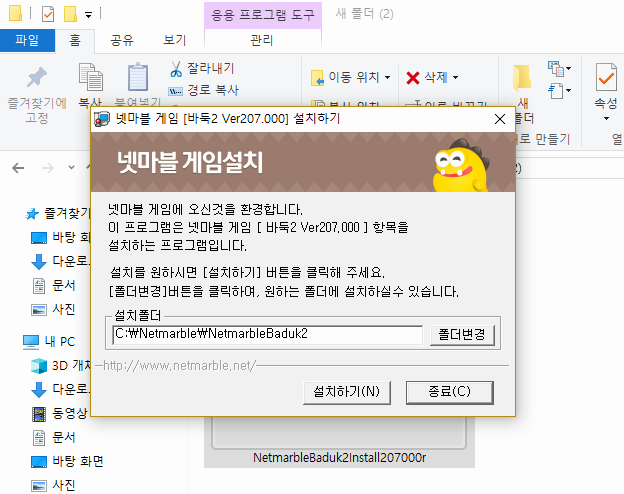Viewport: 624px width, 494px height.
Task: Click the installer icon in dialog title bar
Action: [102, 119]
